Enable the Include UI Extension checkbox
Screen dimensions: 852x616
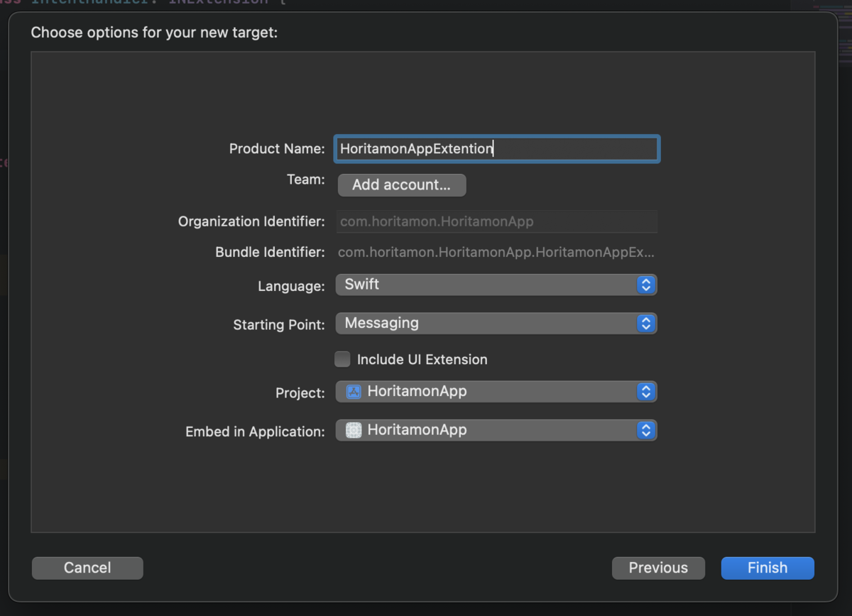pyautogui.click(x=342, y=359)
